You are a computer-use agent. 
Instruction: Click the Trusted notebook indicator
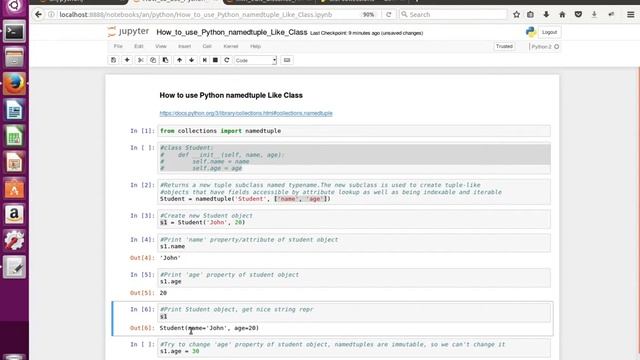tap(504, 47)
